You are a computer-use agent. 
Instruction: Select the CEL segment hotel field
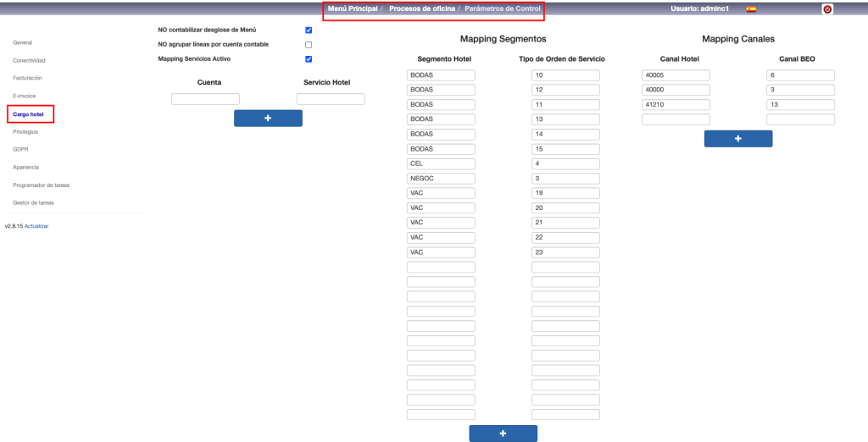coord(441,163)
